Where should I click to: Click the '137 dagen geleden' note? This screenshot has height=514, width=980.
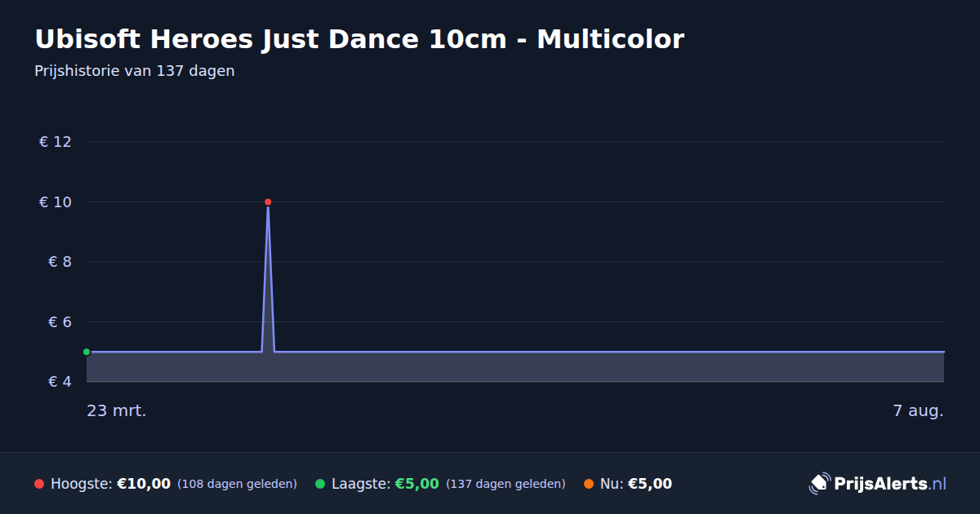[506, 484]
